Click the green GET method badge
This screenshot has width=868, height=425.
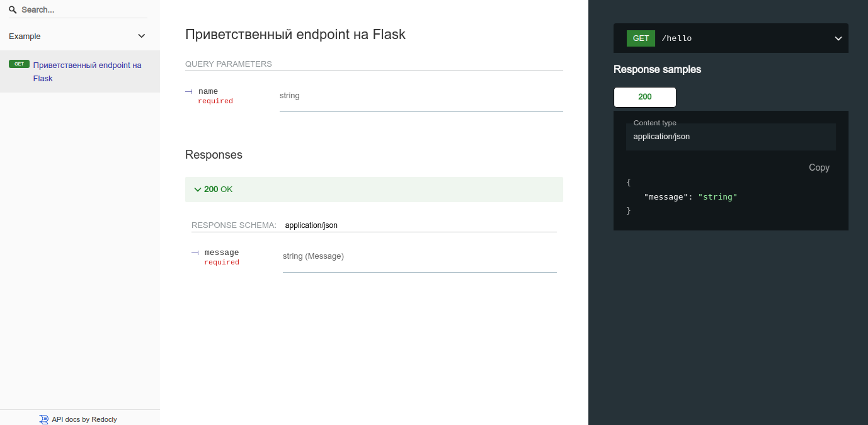click(x=641, y=38)
